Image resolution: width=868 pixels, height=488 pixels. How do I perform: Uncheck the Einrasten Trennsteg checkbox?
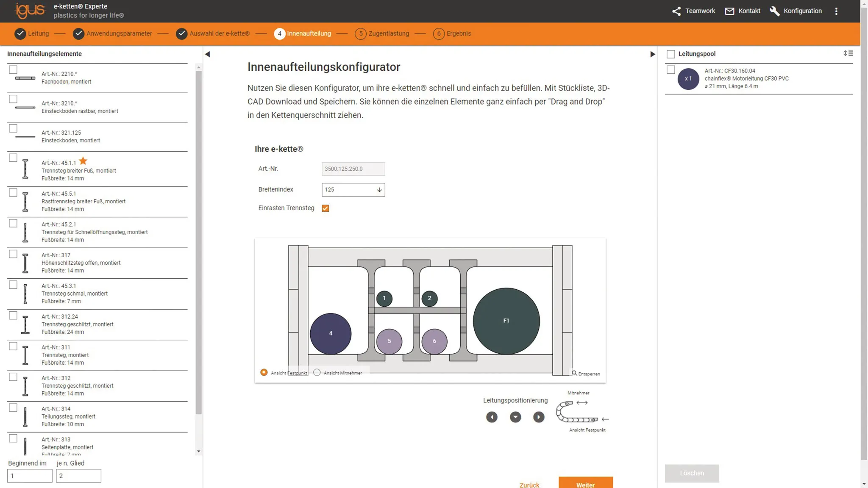point(325,208)
